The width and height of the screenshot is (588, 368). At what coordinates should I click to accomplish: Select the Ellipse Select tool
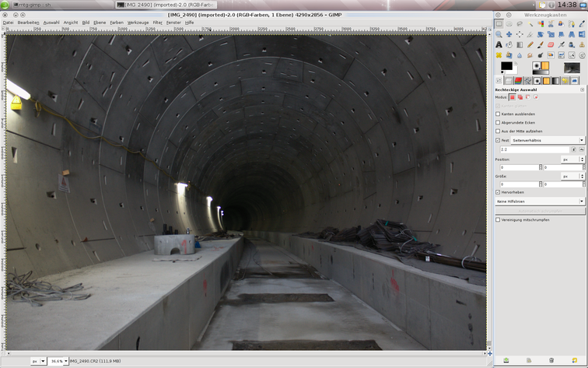pos(509,23)
